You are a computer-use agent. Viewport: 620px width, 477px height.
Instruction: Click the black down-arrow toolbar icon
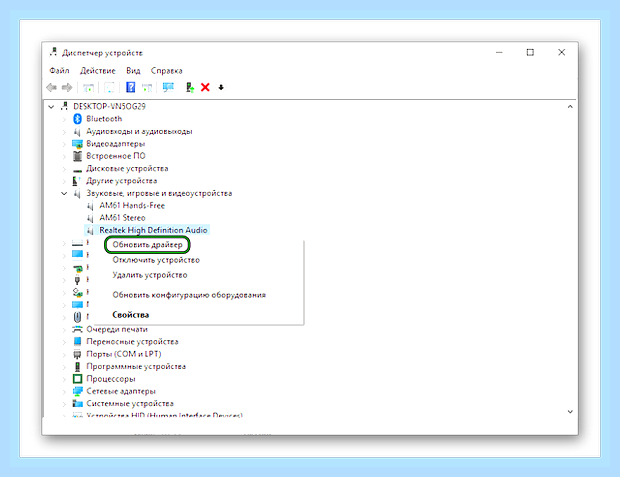click(x=221, y=87)
